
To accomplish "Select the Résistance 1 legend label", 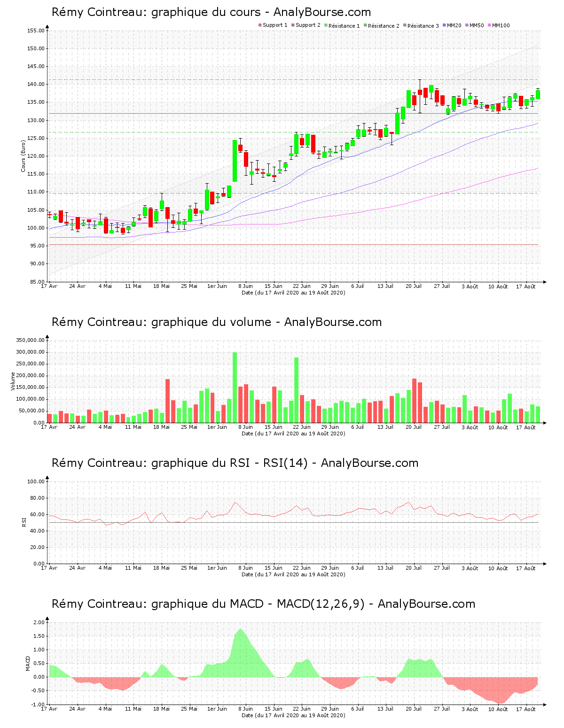I will tap(344, 25).
